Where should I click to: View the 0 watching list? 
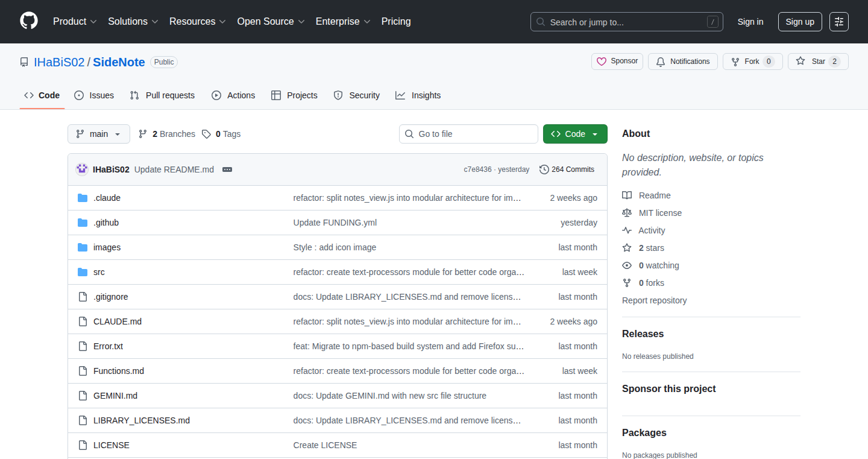650,265
